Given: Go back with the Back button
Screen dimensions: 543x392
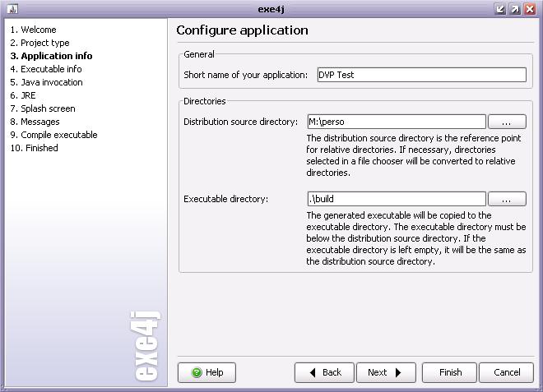Looking at the screenshot, I should [324, 372].
